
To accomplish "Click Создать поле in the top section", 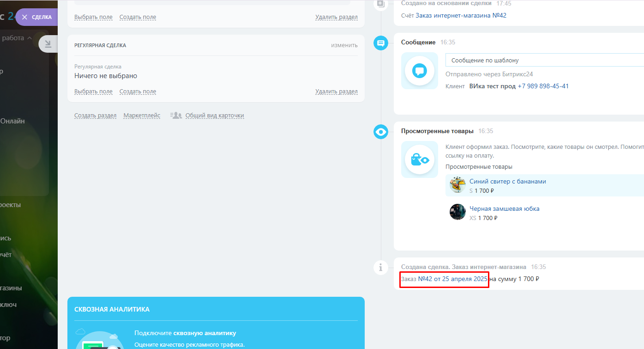I will [138, 17].
